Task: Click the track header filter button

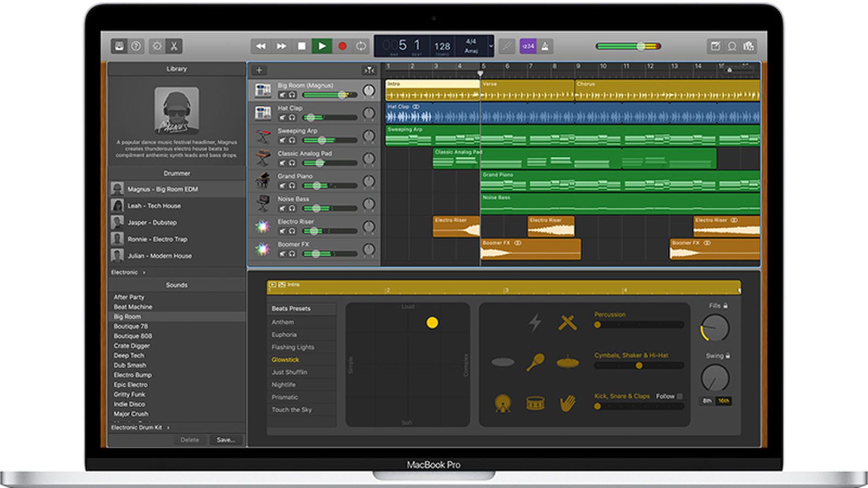Action: pyautogui.click(x=369, y=70)
